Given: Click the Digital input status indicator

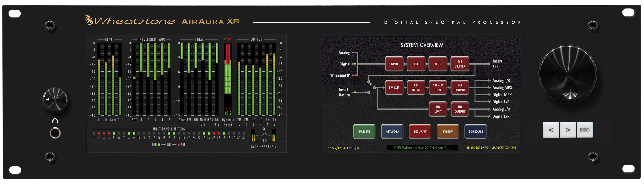Looking at the screenshot, I should (x=355, y=64).
